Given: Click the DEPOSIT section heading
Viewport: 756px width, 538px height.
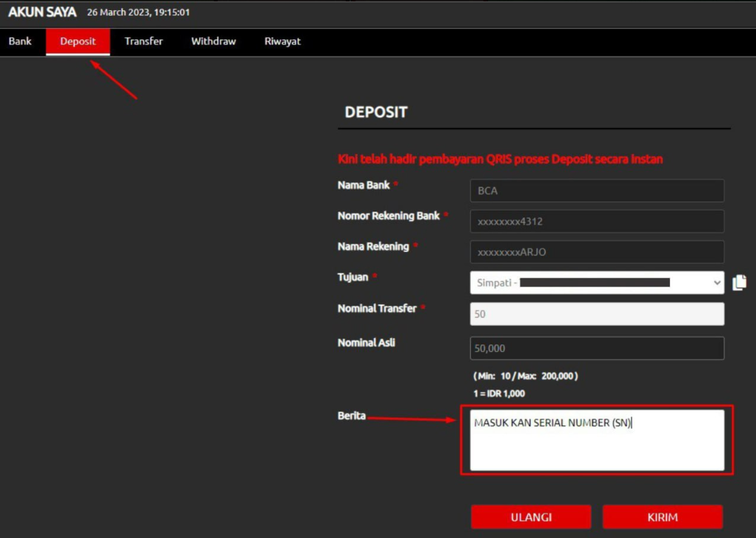Looking at the screenshot, I should (x=376, y=113).
